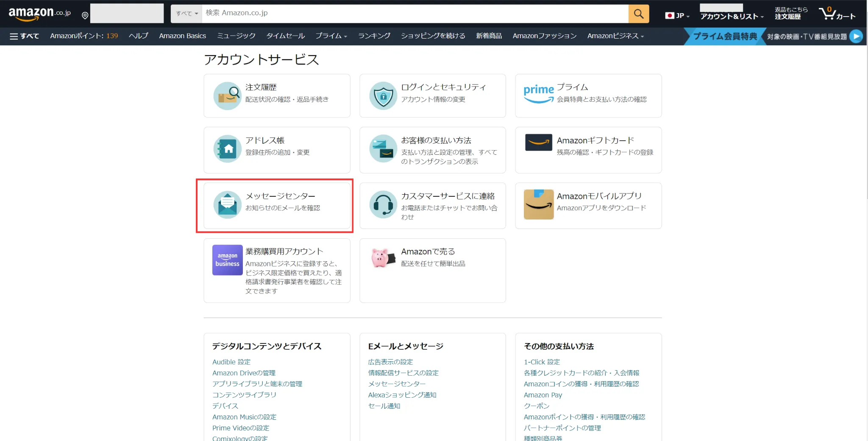Click the search Amazon.co.jp input field

pyautogui.click(x=415, y=14)
